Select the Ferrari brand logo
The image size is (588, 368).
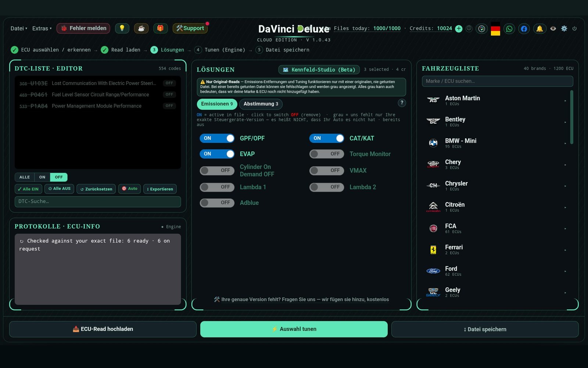tap(433, 250)
